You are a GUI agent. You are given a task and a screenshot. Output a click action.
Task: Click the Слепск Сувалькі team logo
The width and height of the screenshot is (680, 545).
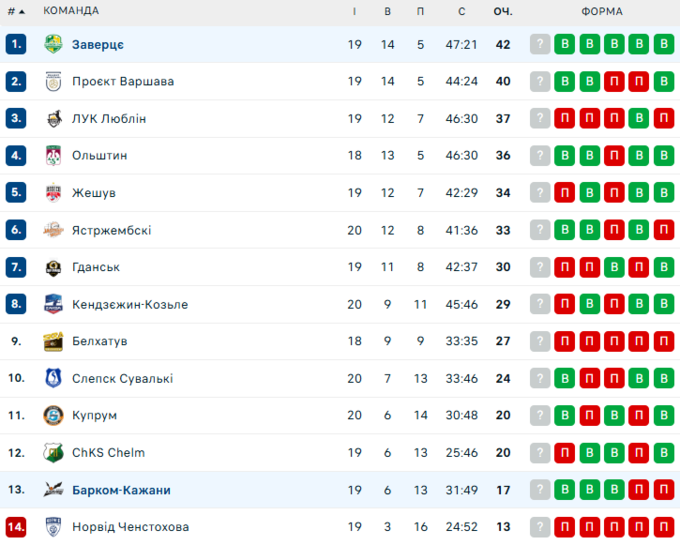coord(53,378)
